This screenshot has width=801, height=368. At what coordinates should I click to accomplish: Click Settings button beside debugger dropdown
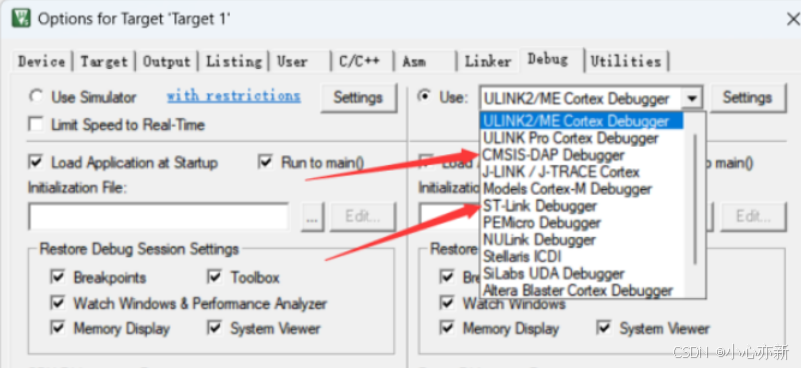747,98
